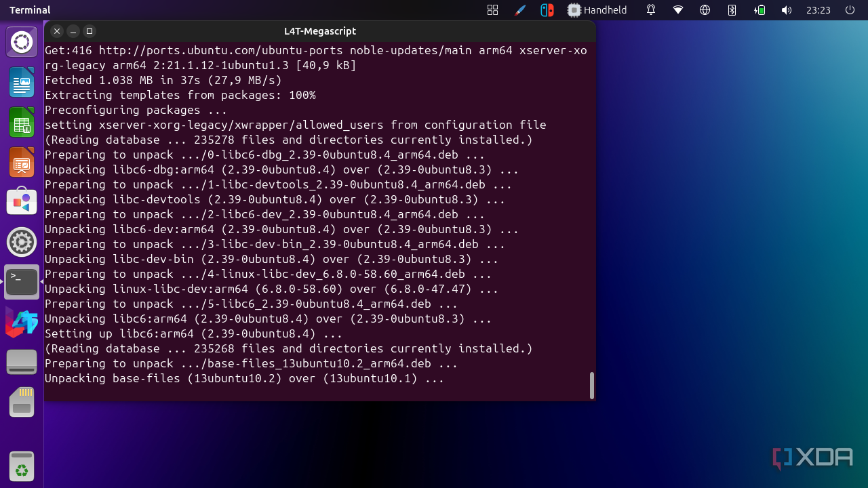Open the volume speaker indicator
868x488 pixels.
(x=786, y=10)
